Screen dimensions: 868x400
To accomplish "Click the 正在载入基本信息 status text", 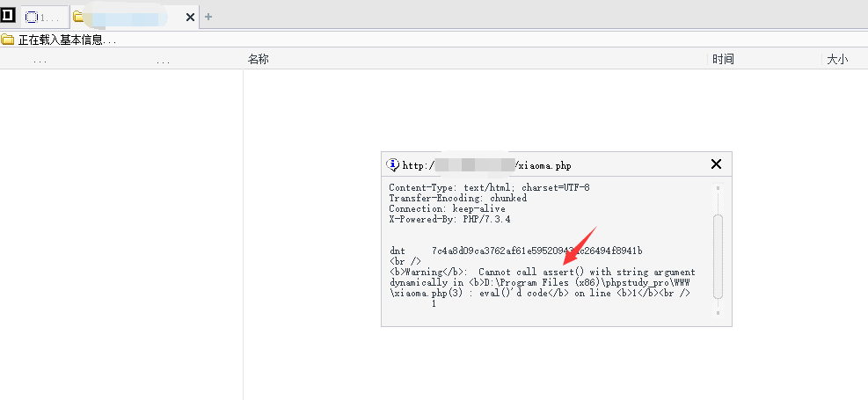I will pos(67,40).
